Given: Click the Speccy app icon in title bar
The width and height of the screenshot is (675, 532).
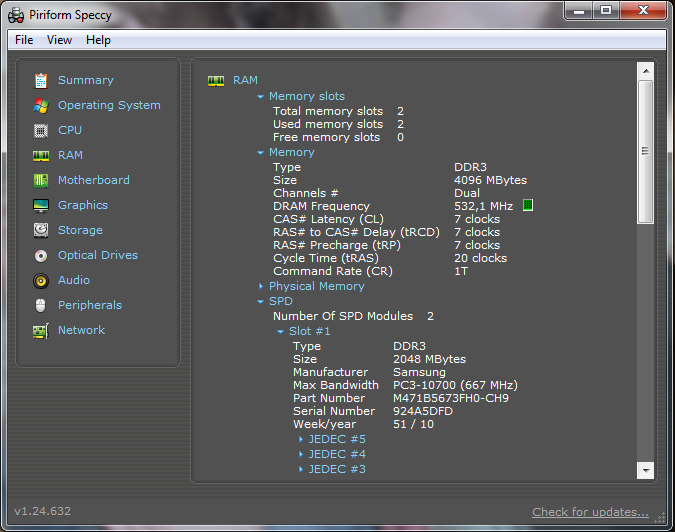Looking at the screenshot, I should click(16, 15).
